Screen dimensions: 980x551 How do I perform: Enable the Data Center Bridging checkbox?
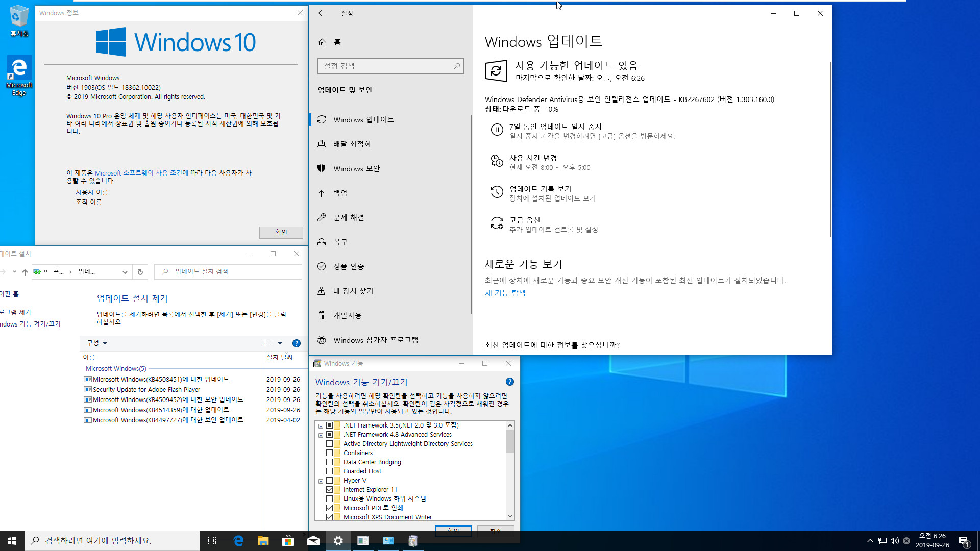click(329, 462)
